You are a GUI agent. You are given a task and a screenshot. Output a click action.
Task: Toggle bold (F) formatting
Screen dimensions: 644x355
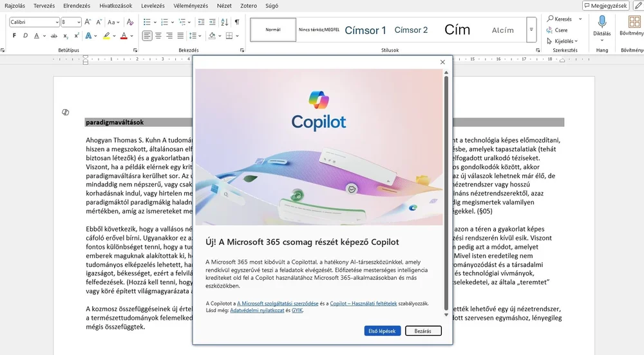click(14, 35)
